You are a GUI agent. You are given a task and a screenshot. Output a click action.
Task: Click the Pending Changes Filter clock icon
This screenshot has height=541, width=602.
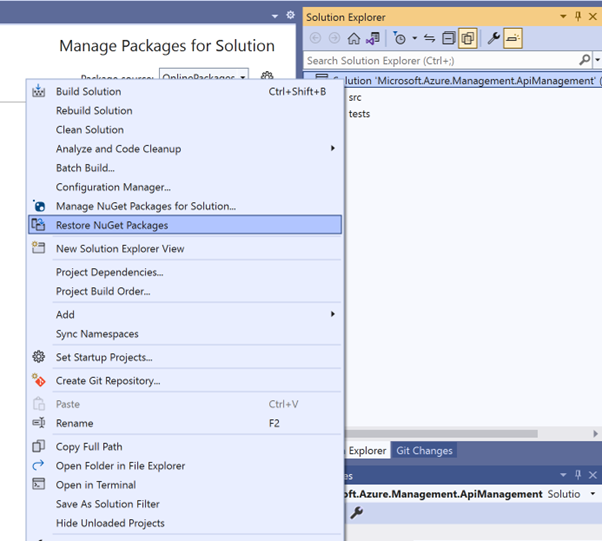coord(399,38)
